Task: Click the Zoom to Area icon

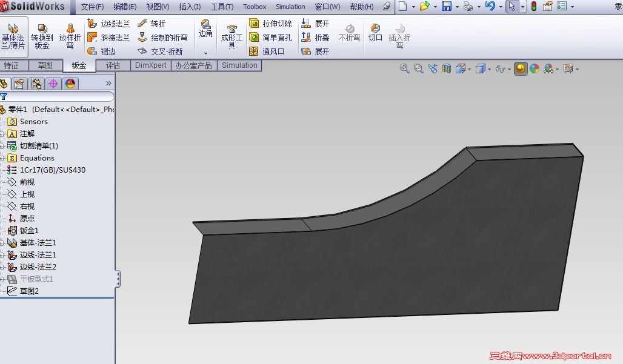Action: point(418,68)
